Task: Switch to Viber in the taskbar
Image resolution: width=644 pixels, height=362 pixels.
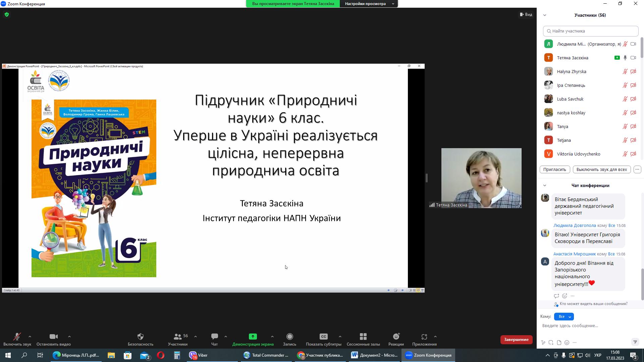Action: pyautogui.click(x=198, y=355)
